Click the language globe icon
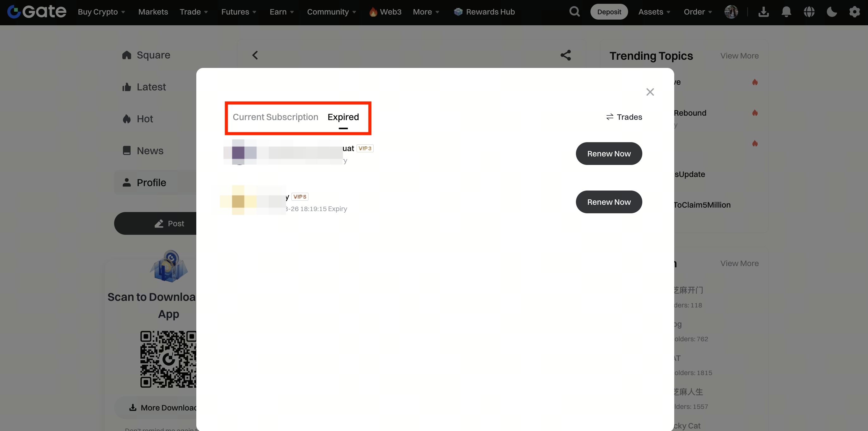 [809, 12]
